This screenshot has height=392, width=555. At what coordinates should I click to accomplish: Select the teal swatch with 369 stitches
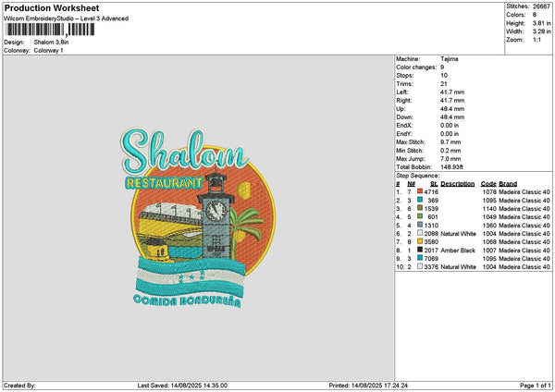point(421,200)
